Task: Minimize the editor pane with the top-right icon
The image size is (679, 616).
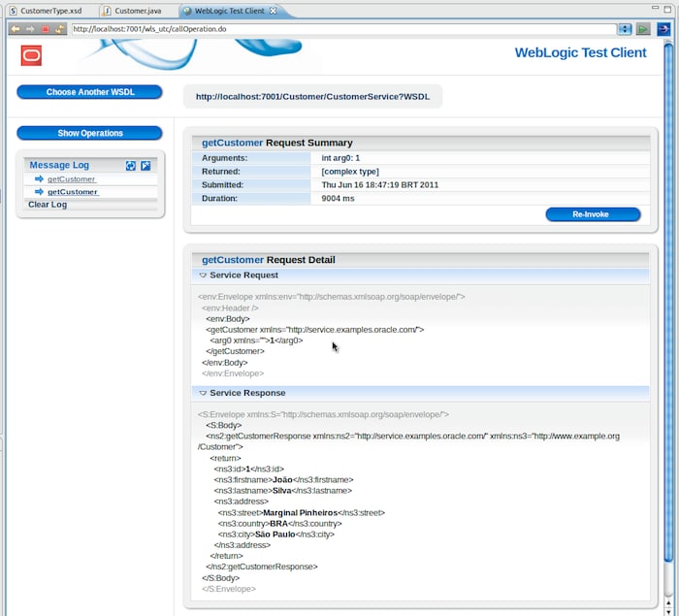Action: (x=655, y=8)
